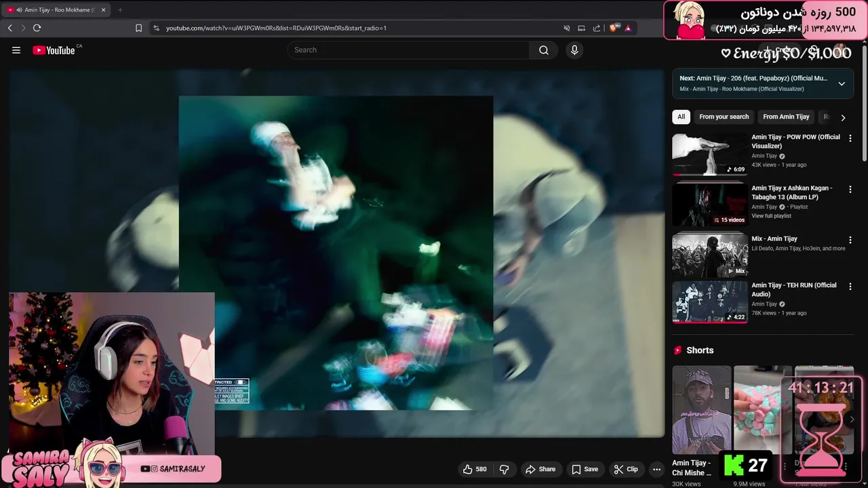This screenshot has height=488, width=868.
Task: Open Brave Rewards triangle icon
Action: [628, 28]
